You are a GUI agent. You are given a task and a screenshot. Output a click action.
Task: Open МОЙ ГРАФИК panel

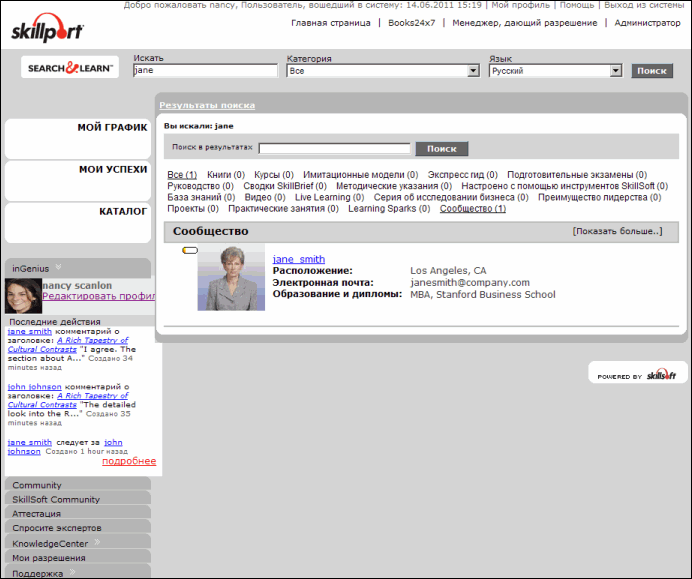(78, 139)
